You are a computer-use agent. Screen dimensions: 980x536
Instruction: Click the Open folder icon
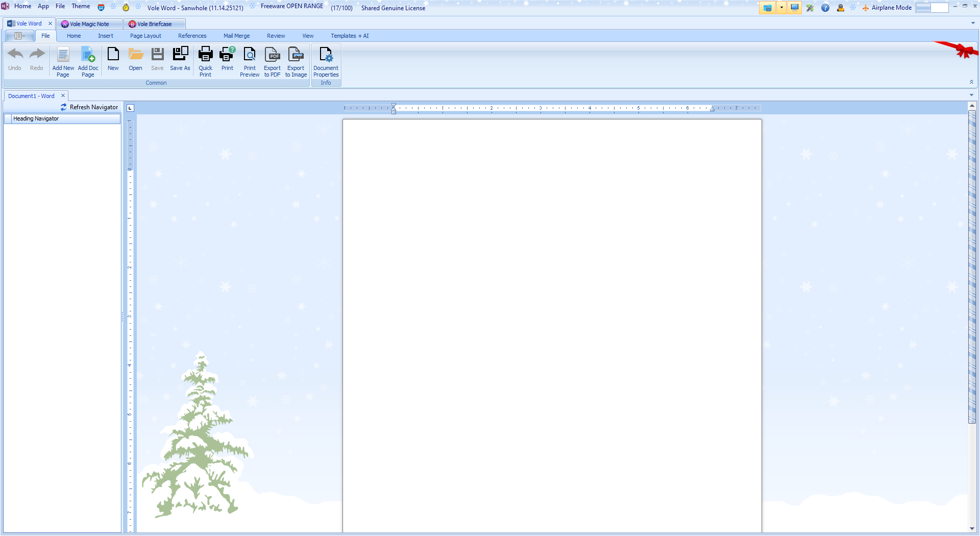135,55
